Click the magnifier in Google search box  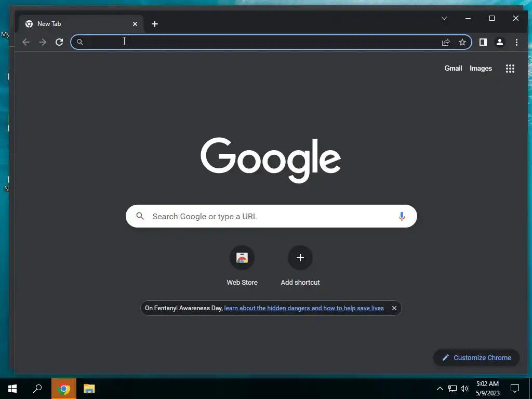click(x=140, y=216)
